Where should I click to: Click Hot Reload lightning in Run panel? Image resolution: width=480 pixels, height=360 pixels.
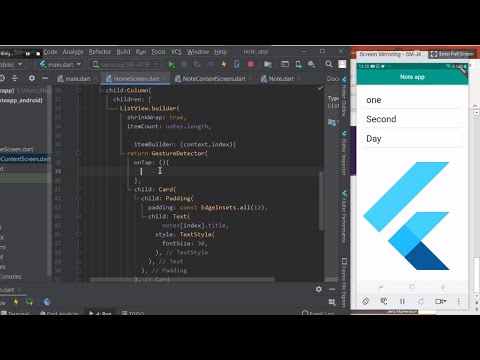[16, 302]
